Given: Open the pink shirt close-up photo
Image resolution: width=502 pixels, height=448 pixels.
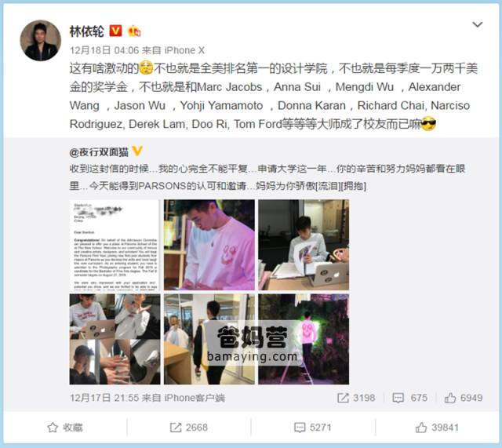Looking at the screenshot, I should coord(209,245).
